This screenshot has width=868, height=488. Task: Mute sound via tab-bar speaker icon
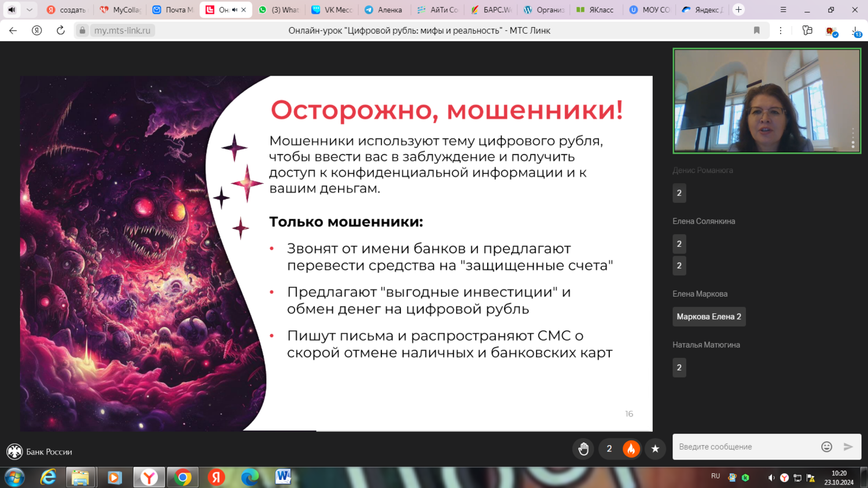[12, 9]
